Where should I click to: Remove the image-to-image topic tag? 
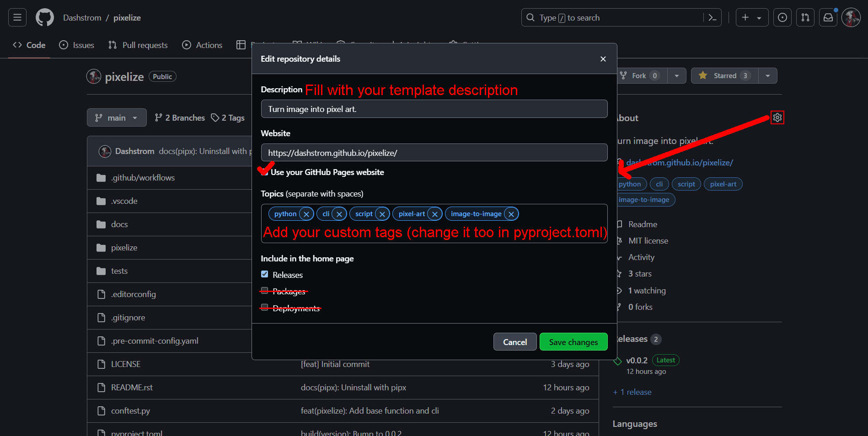(511, 214)
